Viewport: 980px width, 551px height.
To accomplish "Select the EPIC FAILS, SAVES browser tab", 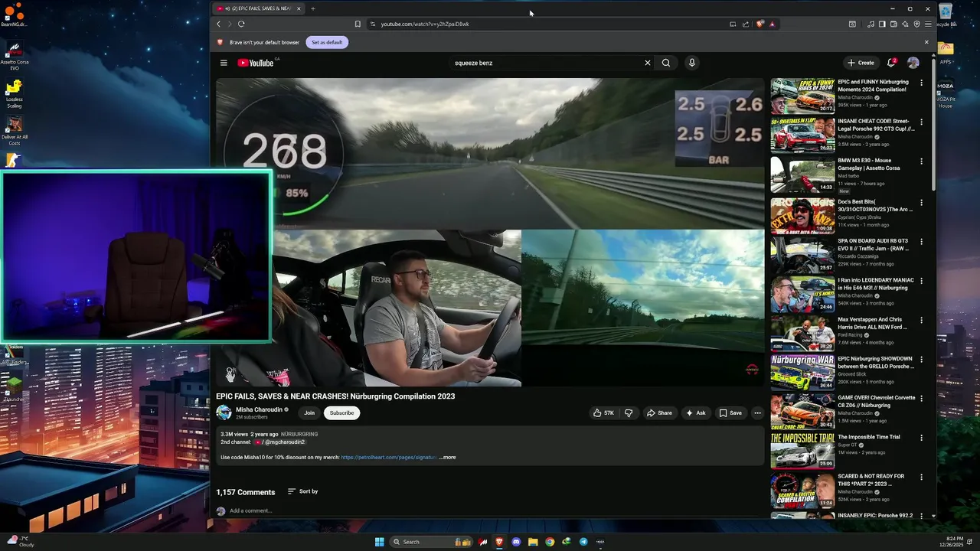I will pos(260,8).
